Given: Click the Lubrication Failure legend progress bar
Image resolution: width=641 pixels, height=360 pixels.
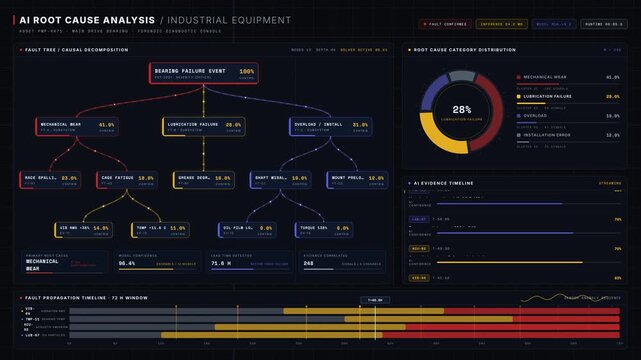Looking at the screenshot, I should click(x=568, y=103).
